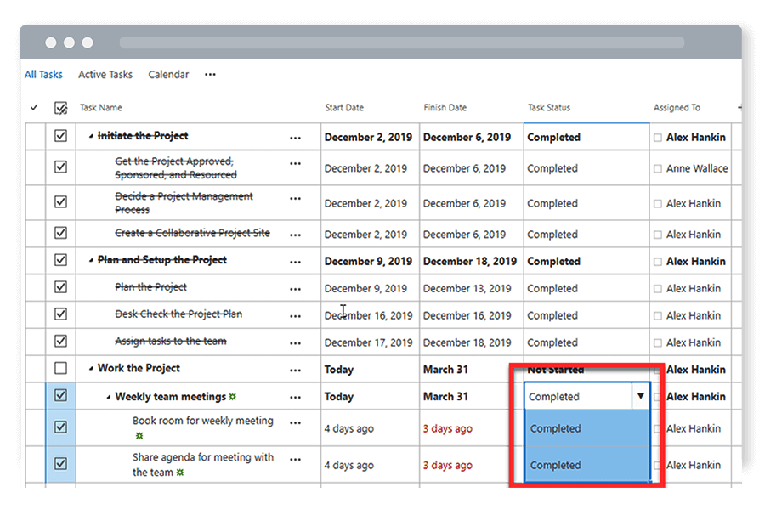Image resolution: width=765 pixels, height=532 pixels.
Task: Click the checkmark column header icon
Action: [33, 108]
